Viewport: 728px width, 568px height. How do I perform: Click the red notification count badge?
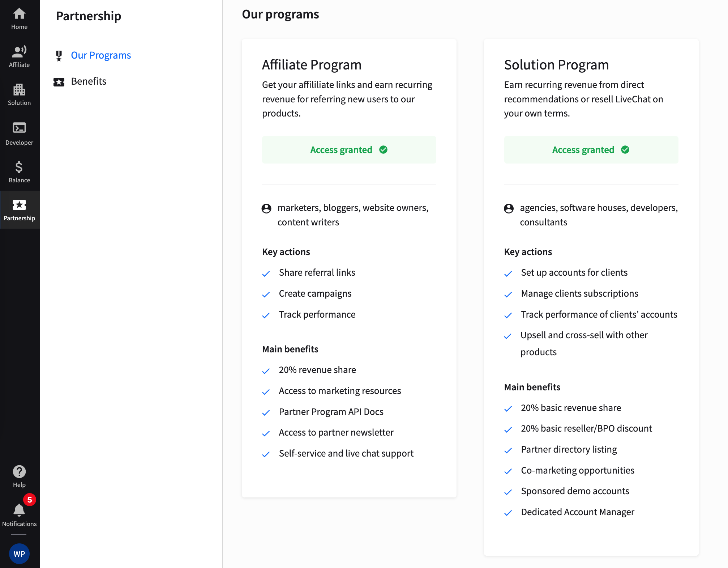[x=30, y=500]
